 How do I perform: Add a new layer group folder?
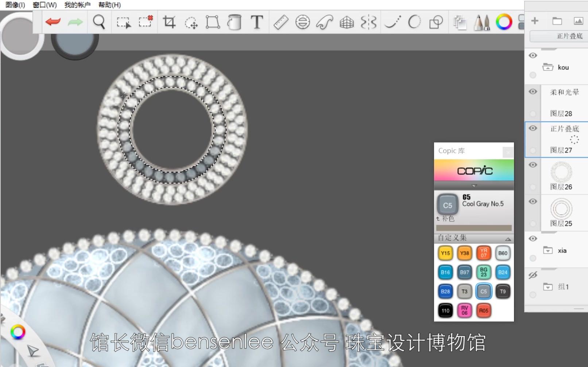[x=557, y=21]
